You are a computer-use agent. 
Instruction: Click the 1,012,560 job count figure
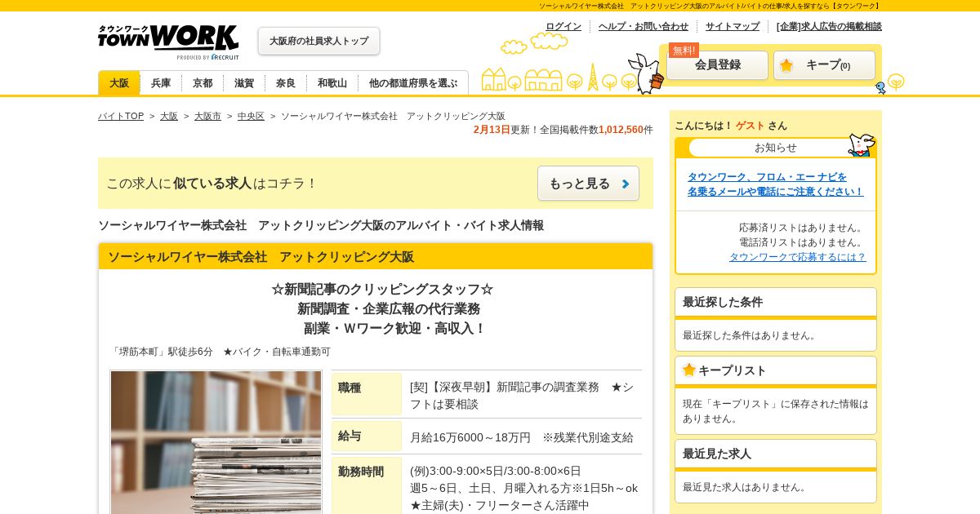[621, 130]
